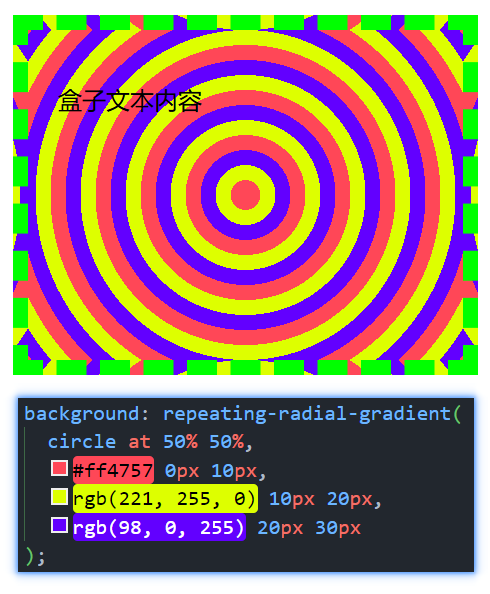Click the rgb(98, 0, 255) color value
Screen dimensions: 490x594
click(x=159, y=527)
